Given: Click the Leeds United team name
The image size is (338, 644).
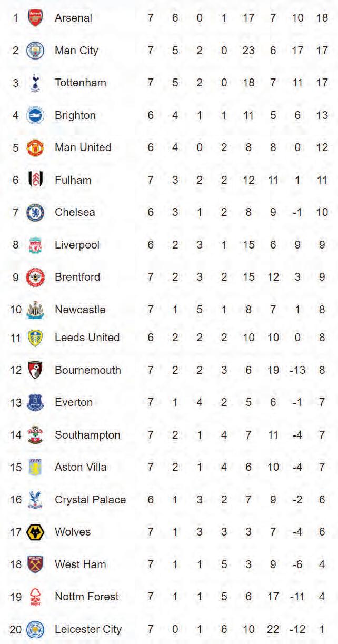Looking at the screenshot, I should click(87, 338).
